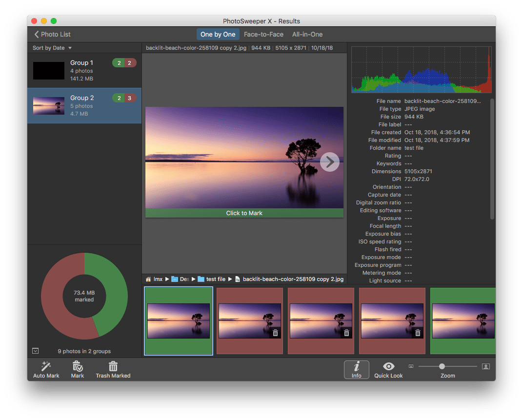
Task: Click the home icon in path bar
Action: [x=148, y=279]
